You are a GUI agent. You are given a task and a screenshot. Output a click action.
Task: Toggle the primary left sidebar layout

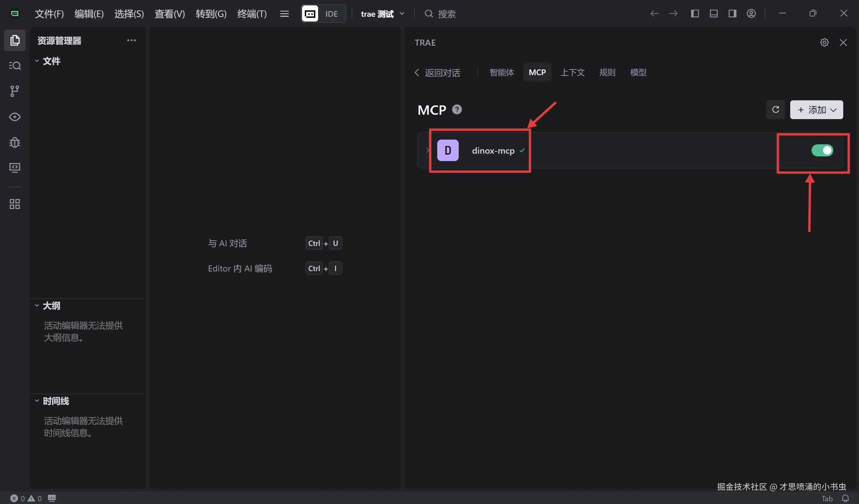[x=695, y=14]
